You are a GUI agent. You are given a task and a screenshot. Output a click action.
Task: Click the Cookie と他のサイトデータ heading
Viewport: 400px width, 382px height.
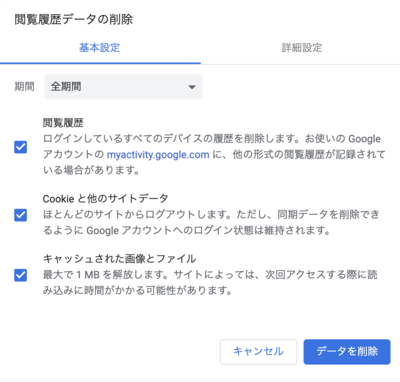[105, 199]
